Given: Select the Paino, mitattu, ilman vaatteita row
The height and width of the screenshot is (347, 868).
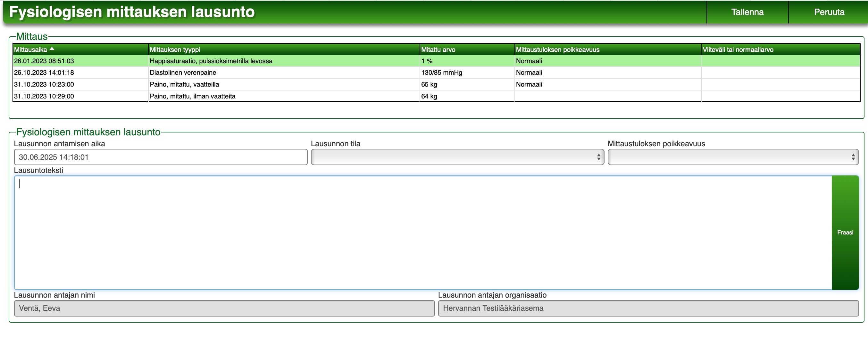Looking at the screenshot, I should pos(192,96).
